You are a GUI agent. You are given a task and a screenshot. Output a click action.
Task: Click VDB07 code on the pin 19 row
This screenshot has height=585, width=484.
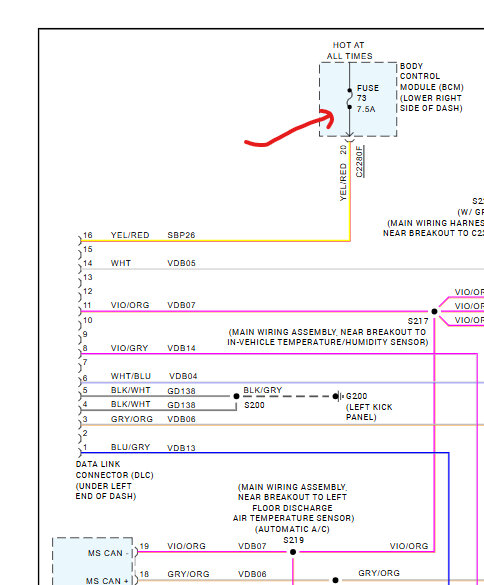(252, 546)
